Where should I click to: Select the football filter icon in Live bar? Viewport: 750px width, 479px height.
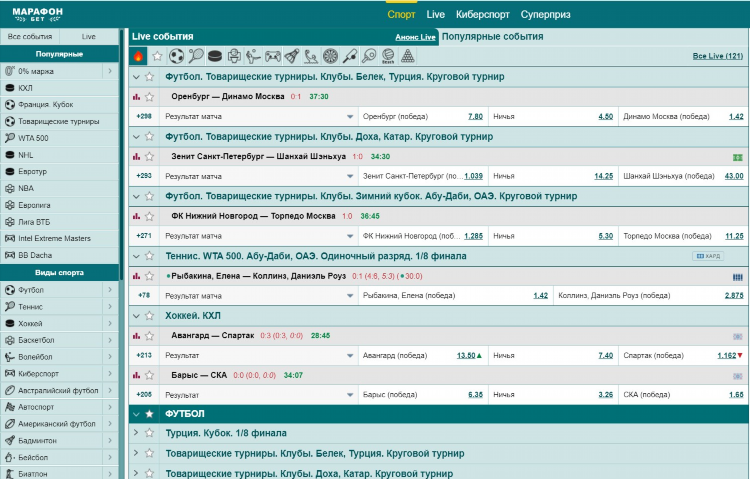click(176, 56)
